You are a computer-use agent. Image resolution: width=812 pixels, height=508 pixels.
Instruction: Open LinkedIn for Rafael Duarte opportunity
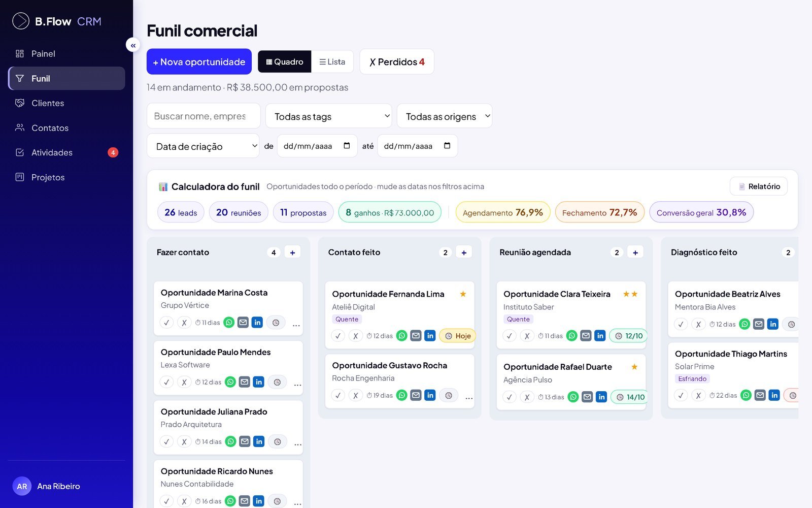(601, 397)
